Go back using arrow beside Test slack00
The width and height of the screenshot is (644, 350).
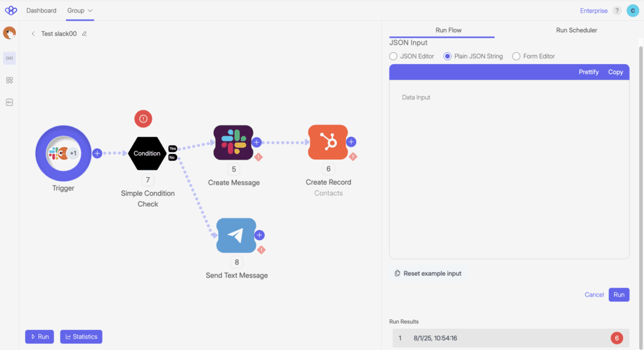33,34
